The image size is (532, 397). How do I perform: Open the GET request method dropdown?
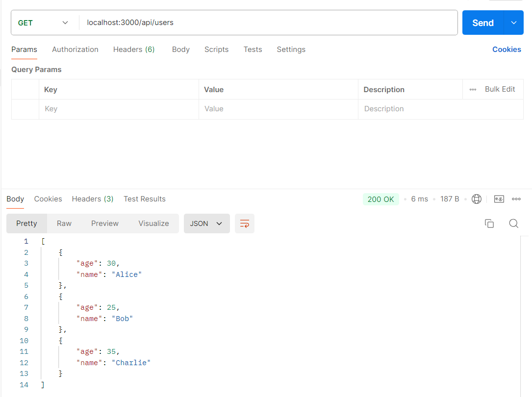(x=44, y=23)
